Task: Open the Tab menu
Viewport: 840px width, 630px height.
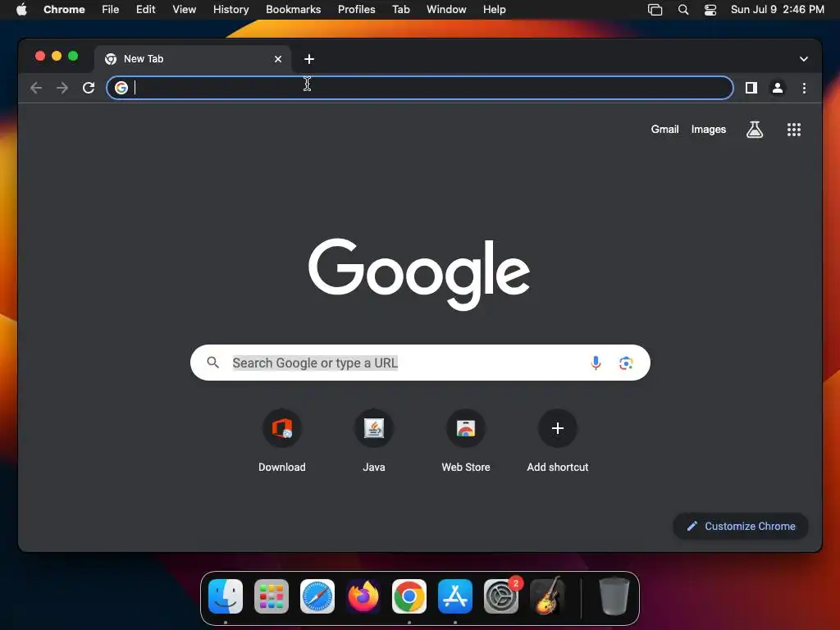Action: click(400, 9)
